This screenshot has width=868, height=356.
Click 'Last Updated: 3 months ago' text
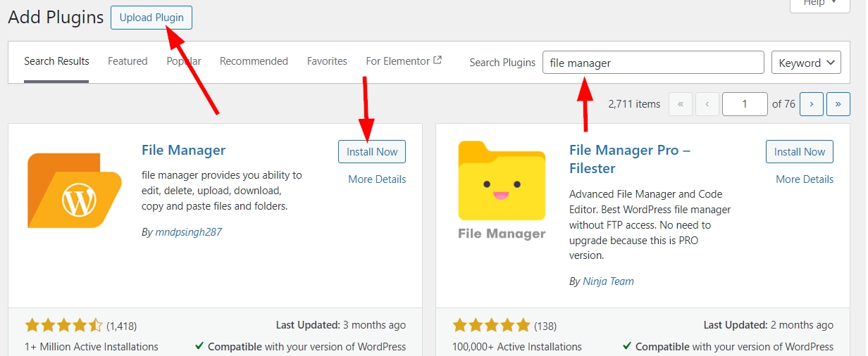(341, 325)
